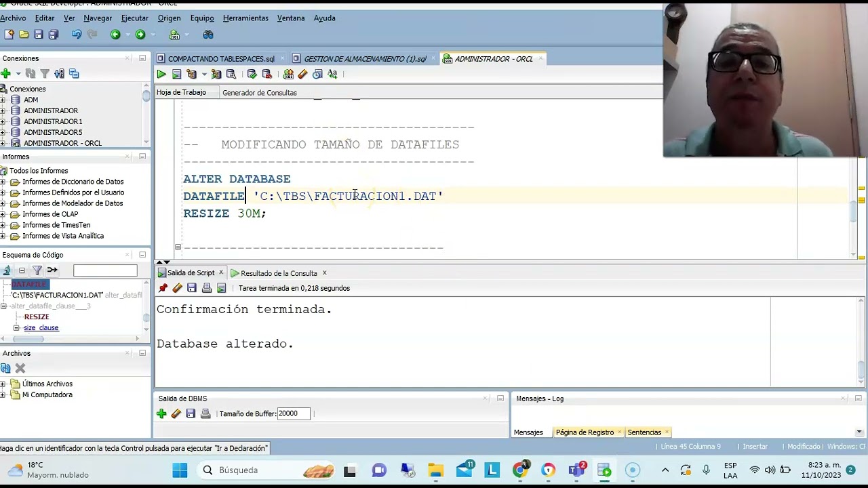Click the size_clause link in code outline

[x=41, y=328]
